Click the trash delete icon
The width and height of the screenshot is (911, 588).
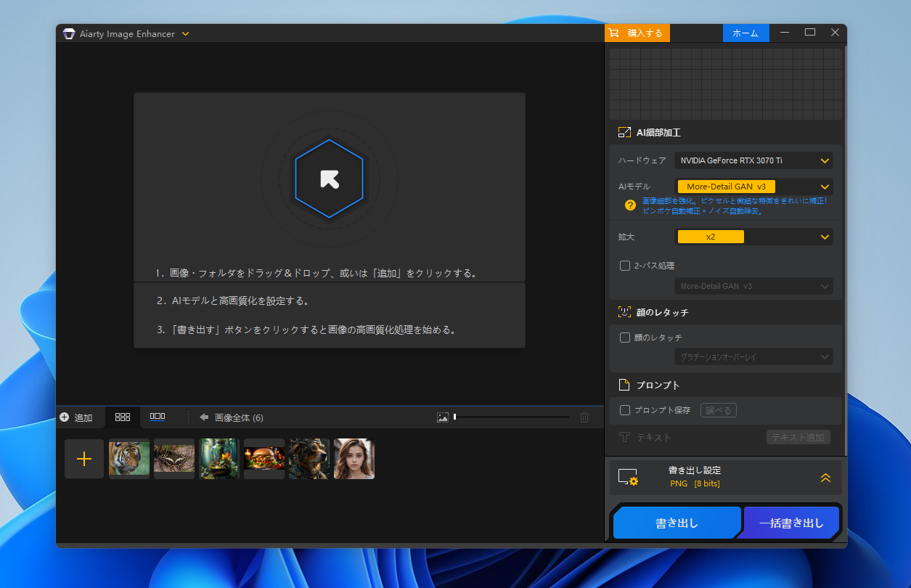pos(584,417)
